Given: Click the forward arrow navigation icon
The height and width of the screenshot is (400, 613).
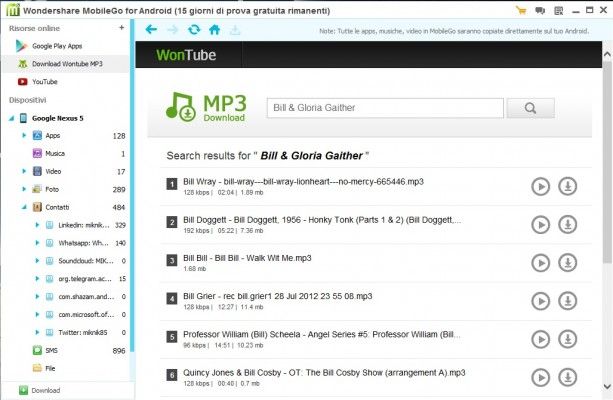Looking at the screenshot, I should pyautogui.click(x=172, y=29).
